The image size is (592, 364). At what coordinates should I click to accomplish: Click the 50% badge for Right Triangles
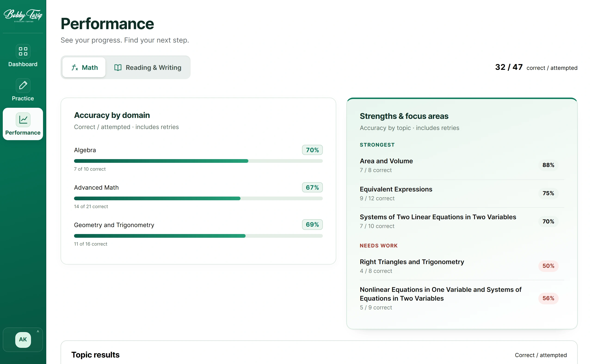[x=549, y=266]
